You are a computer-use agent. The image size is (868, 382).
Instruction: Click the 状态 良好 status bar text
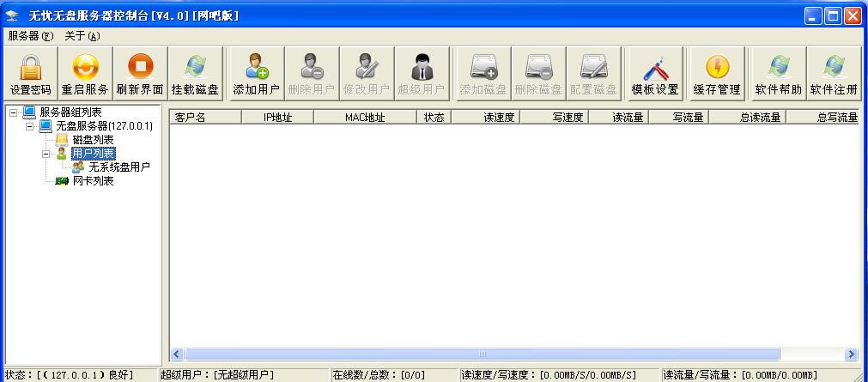pyautogui.click(x=70, y=375)
